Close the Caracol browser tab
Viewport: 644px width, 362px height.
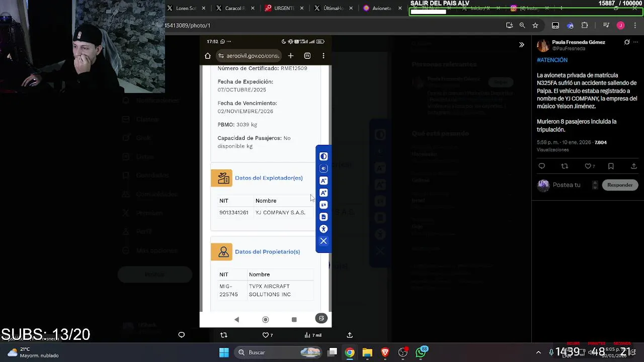(x=253, y=8)
